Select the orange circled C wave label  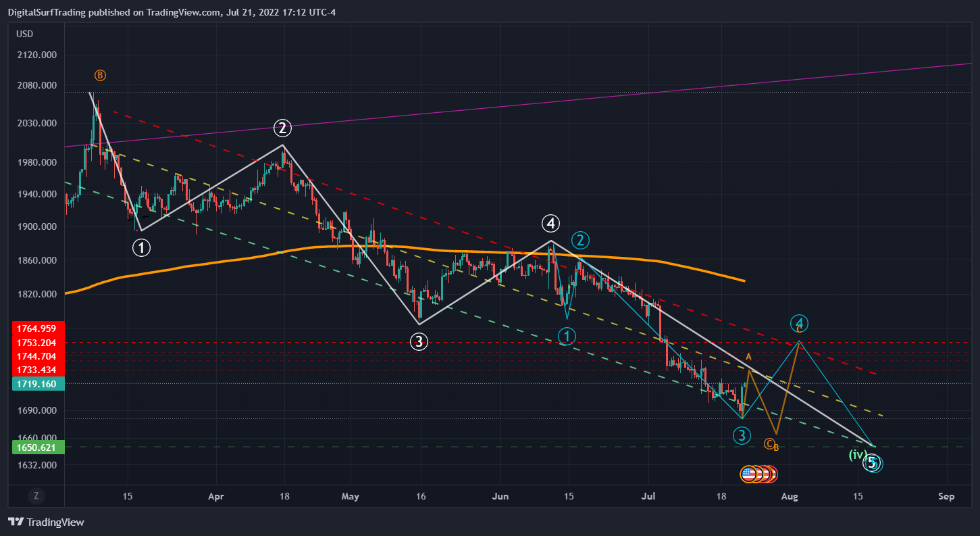click(x=769, y=443)
